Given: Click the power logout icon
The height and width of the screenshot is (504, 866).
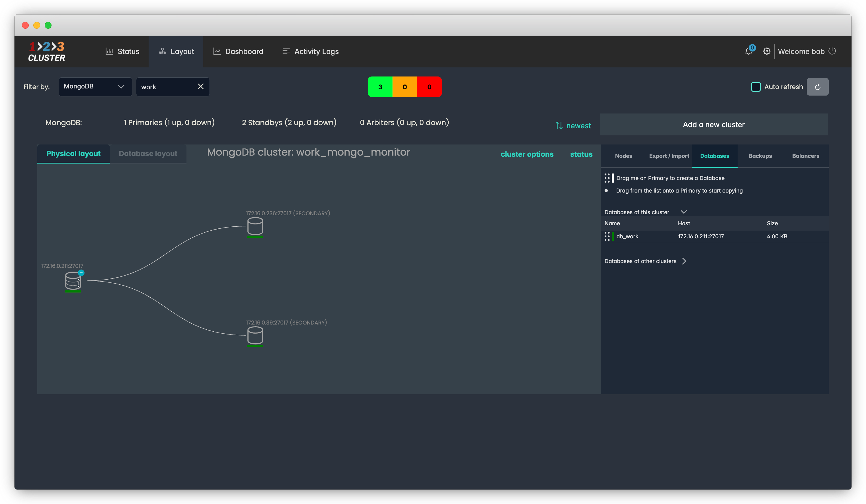Looking at the screenshot, I should [x=832, y=51].
